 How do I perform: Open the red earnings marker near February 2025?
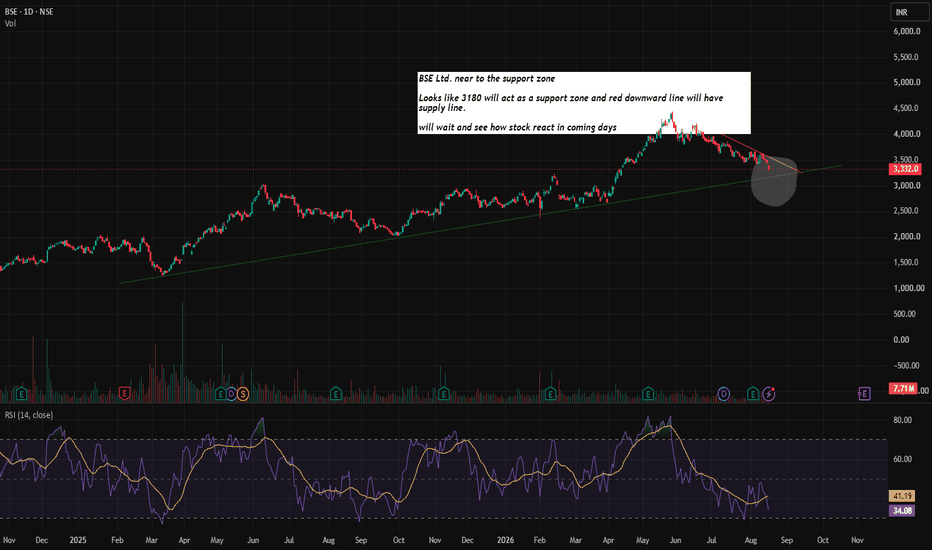click(124, 394)
